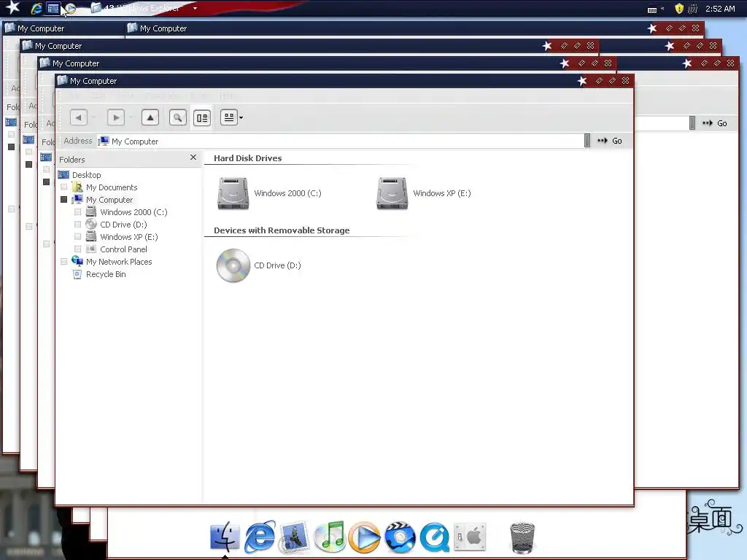Screen dimensions: 747x560
Task: Expand the Windows XP (E:) tree node
Action: click(x=77, y=237)
